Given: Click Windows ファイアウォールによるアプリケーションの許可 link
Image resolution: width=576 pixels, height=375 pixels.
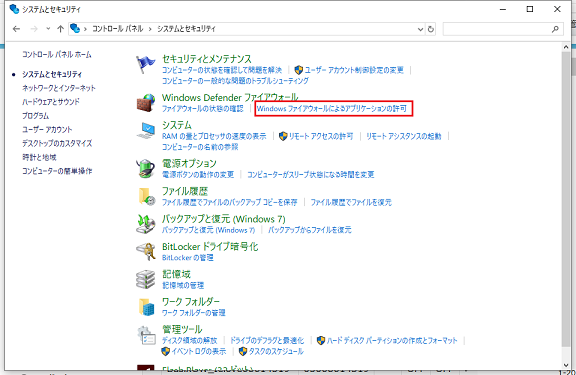Looking at the screenshot, I should click(x=332, y=109).
